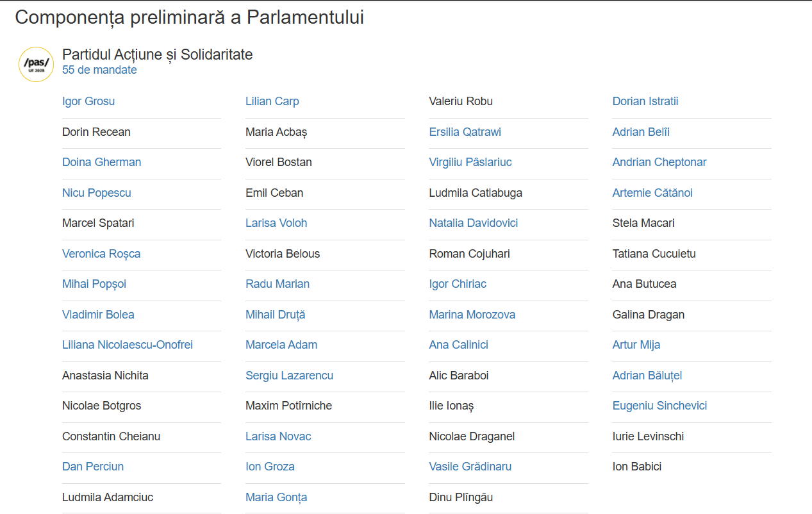
Task: Open Radu Marian's profile link
Action: (x=278, y=284)
